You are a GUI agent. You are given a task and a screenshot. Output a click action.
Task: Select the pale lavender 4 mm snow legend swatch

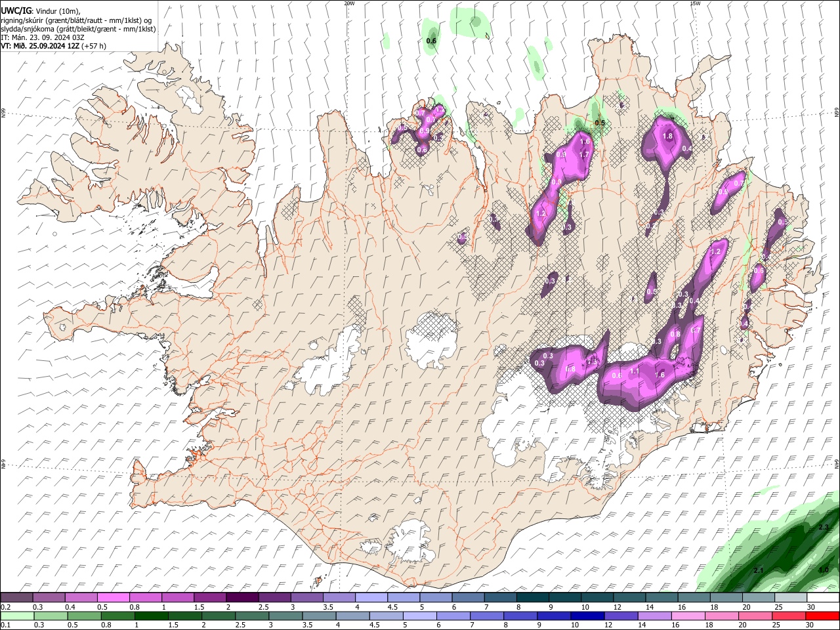(x=371, y=598)
